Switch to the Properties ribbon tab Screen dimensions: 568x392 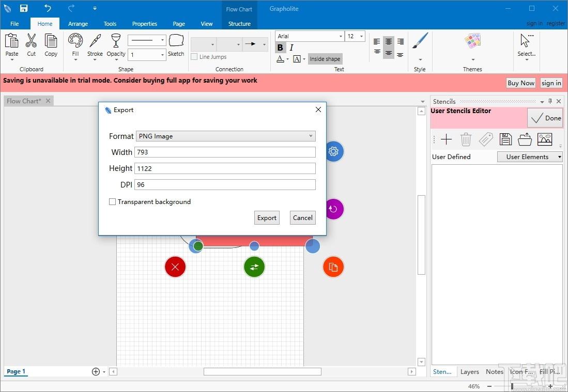point(145,24)
